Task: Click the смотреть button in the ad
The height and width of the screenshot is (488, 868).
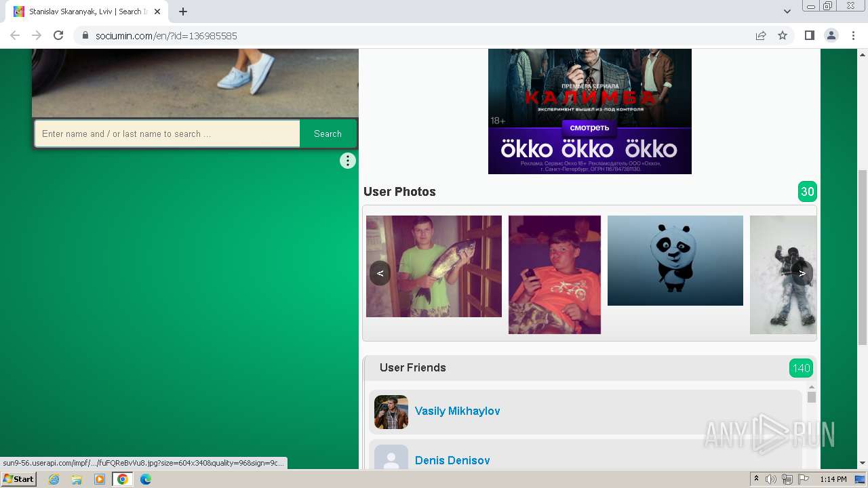Action: point(589,127)
